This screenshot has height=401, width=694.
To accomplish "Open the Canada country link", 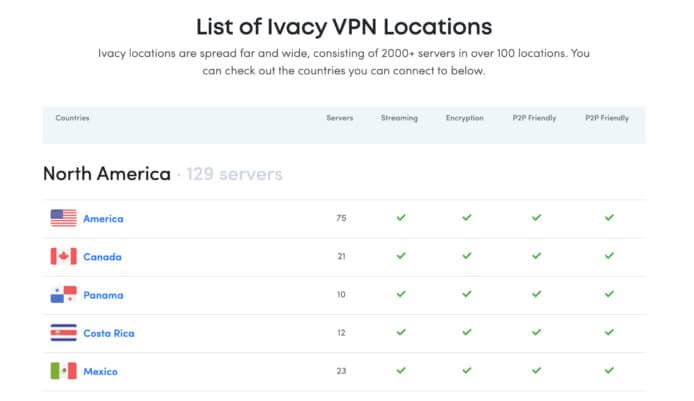I will tap(102, 257).
